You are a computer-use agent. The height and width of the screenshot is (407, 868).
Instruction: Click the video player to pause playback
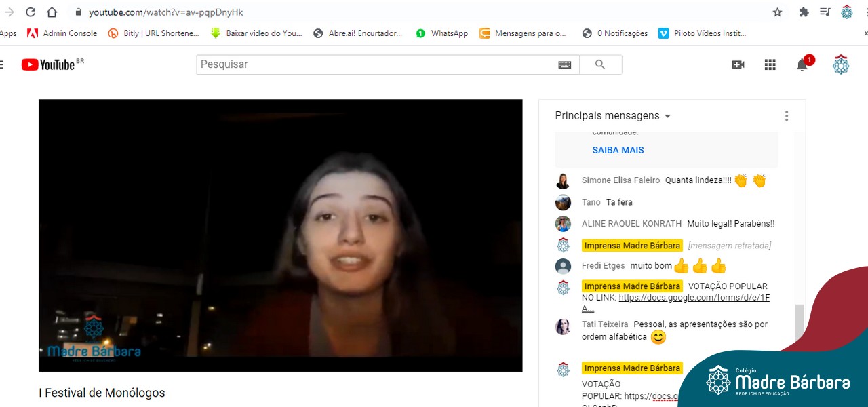280,235
